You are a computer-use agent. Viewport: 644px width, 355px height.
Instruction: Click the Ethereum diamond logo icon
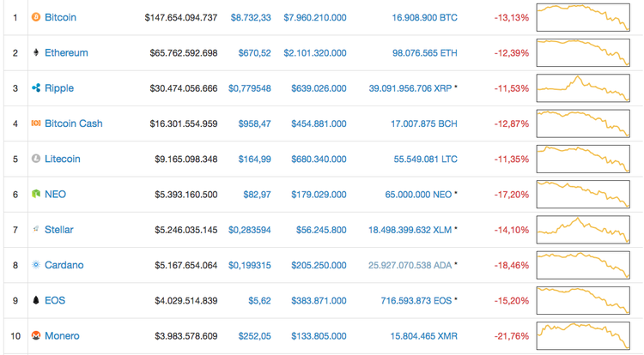pyautogui.click(x=36, y=52)
